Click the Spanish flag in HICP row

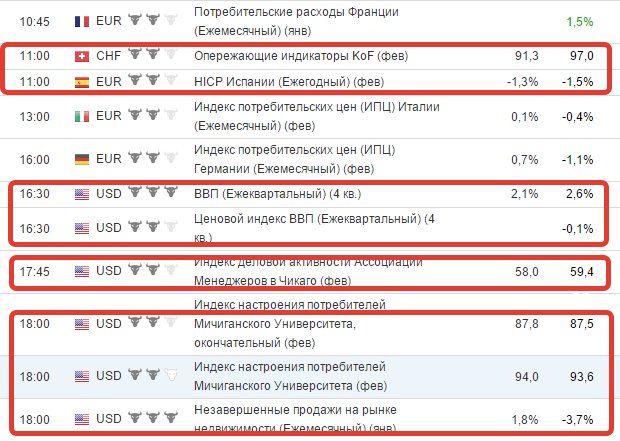(x=82, y=82)
